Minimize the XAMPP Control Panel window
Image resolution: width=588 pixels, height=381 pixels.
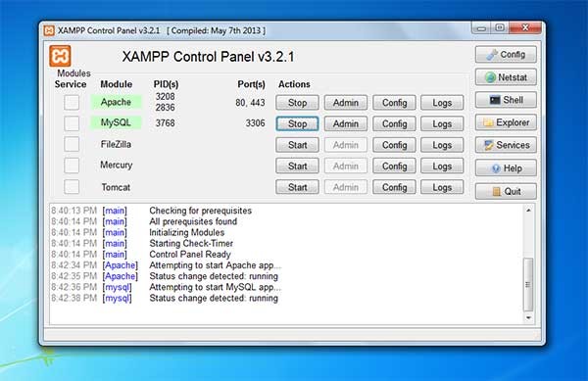tap(482, 28)
